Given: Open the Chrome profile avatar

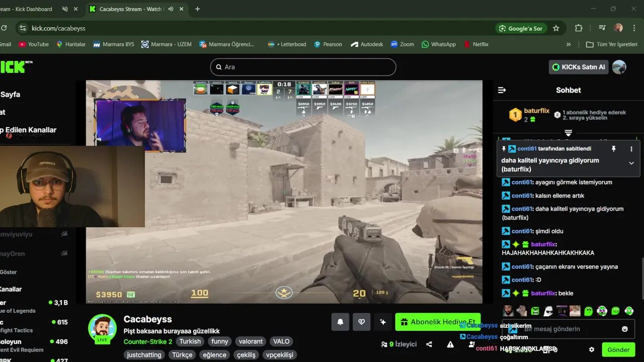Looking at the screenshot, I should pyautogui.click(x=618, y=28).
